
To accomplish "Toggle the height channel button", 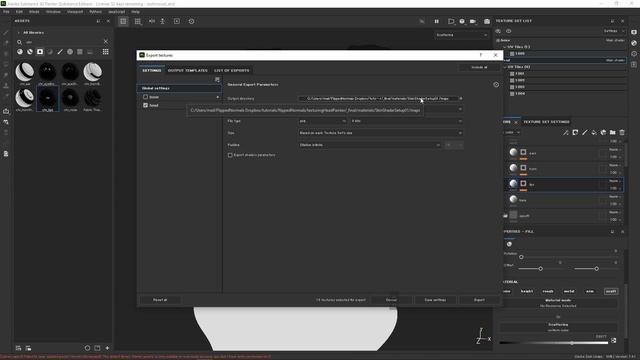I will click(x=527, y=291).
